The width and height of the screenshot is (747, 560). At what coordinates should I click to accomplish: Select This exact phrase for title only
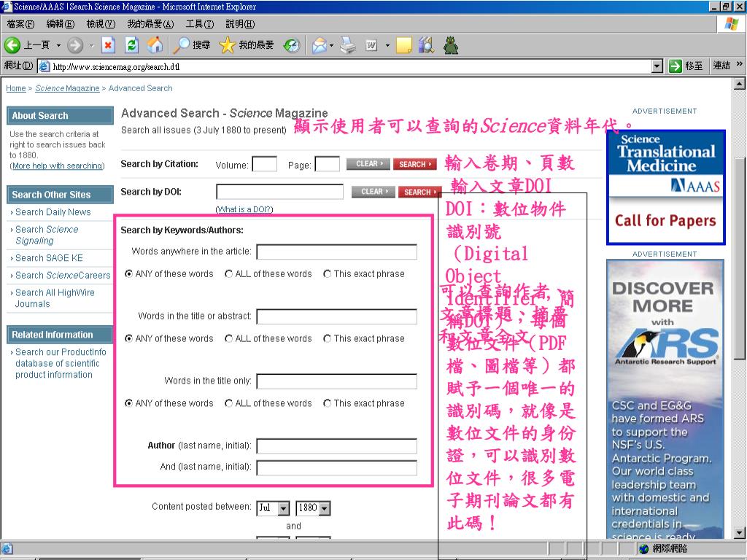pos(327,403)
